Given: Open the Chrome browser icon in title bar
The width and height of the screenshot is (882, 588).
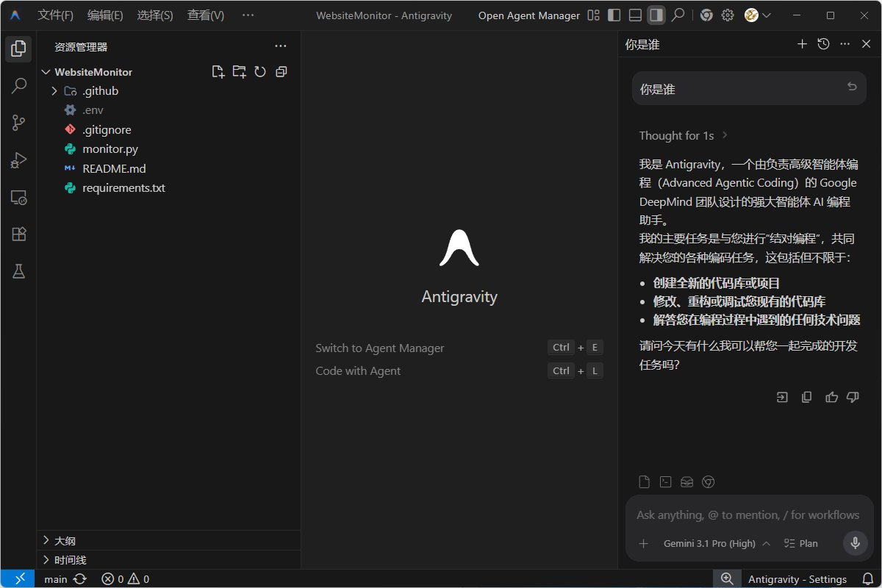Looking at the screenshot, I should click(x=706, y=15).
